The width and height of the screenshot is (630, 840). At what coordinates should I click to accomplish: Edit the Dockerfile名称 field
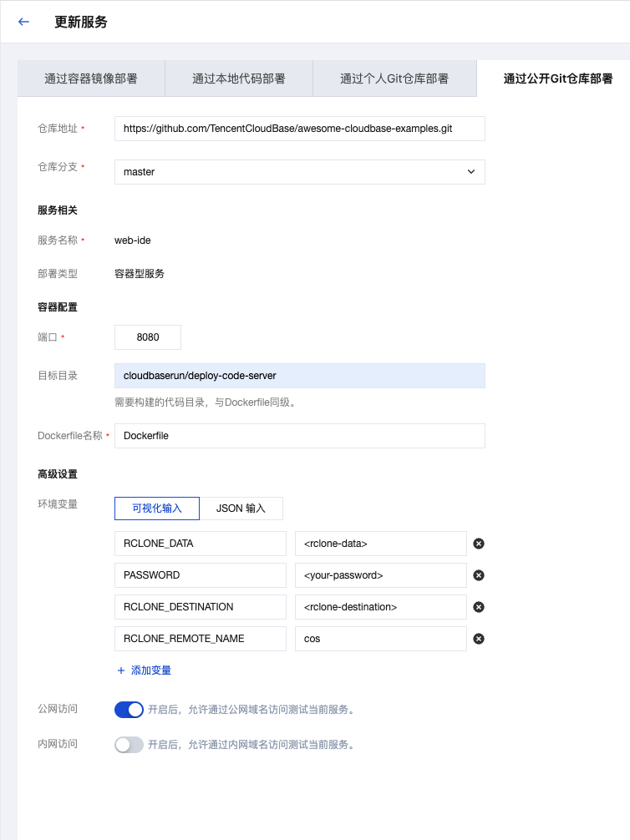(298, 435)
